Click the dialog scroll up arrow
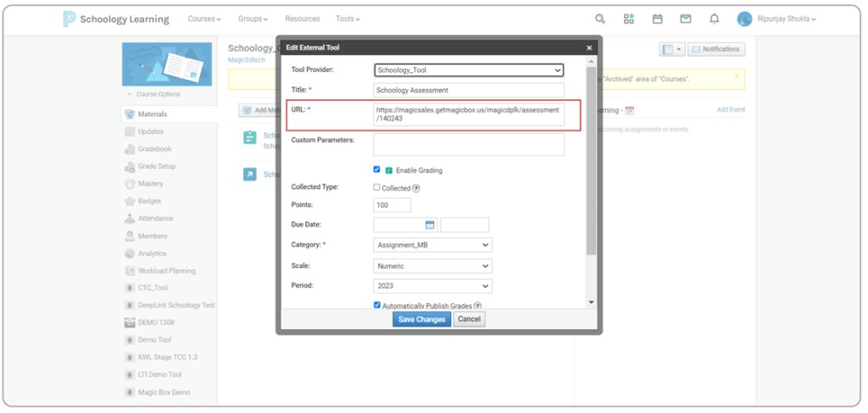868x413 pixels. pos(591,61)
